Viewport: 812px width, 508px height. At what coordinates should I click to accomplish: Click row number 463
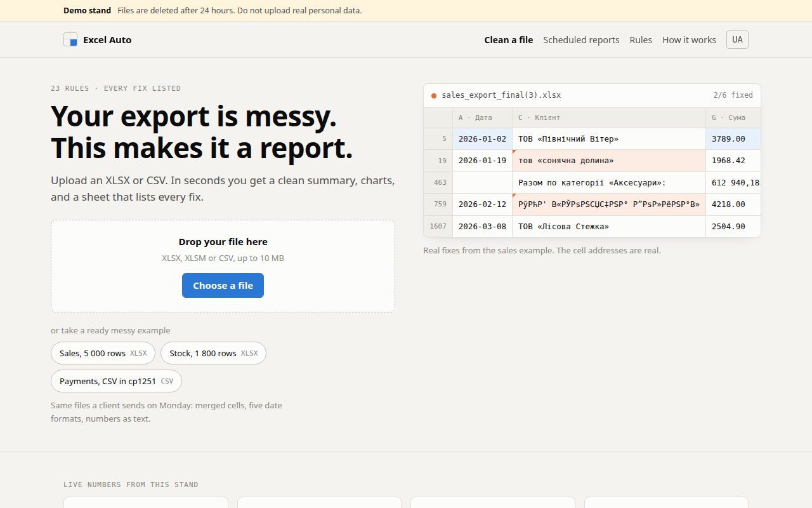438,183
